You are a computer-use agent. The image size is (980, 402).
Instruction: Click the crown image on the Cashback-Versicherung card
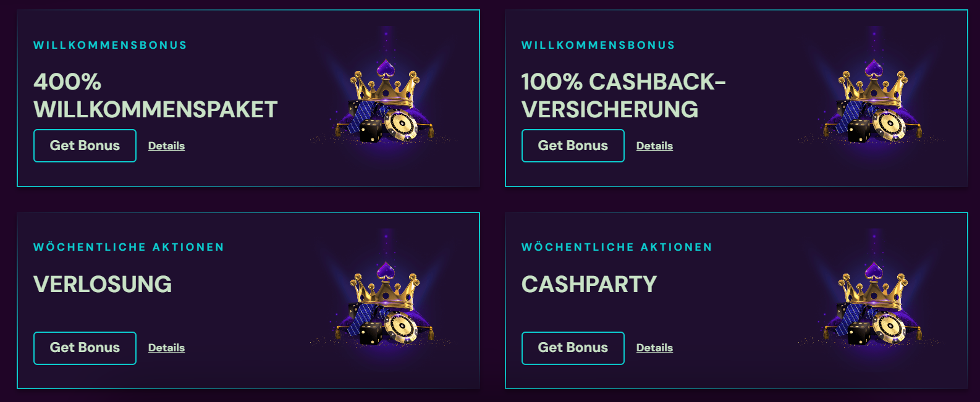click(x=872, y=102)
